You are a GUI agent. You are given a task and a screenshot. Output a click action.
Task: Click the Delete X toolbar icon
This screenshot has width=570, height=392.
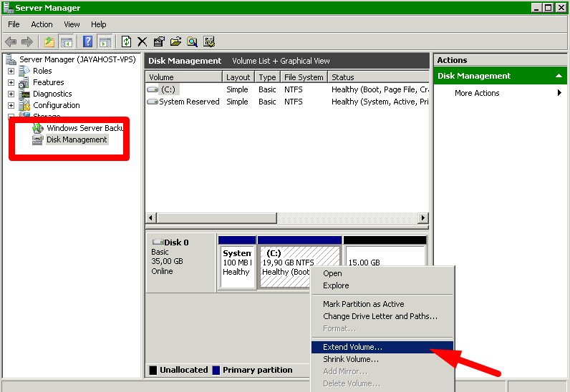click(142, 41)
